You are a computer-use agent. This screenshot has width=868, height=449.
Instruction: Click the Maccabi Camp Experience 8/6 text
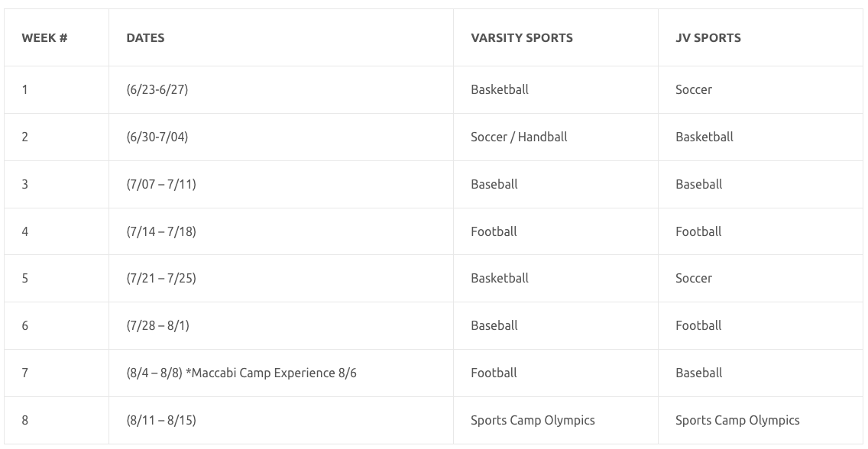click(x=271, y=373)
